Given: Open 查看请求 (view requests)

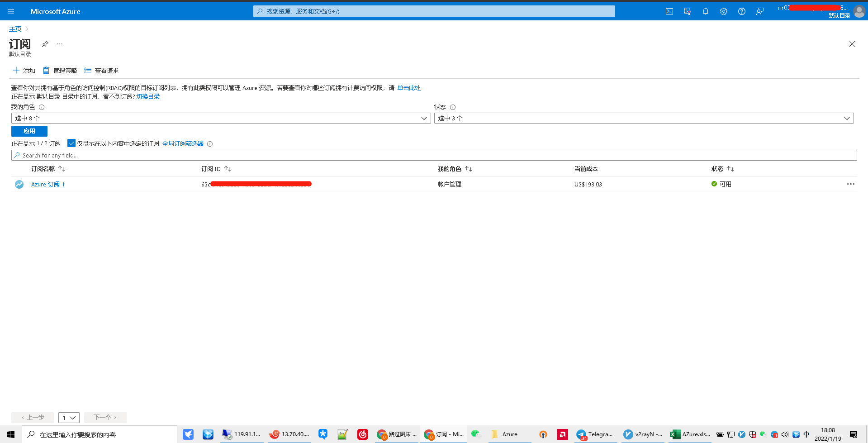Looking at the screenshot, I should click(x=101, y=70).
